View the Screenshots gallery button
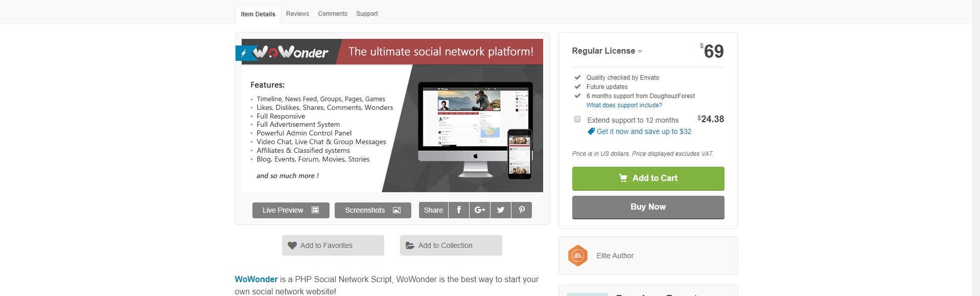The height and width of the screenshot is (296, 980). pyautogui.click(x=373, y=210)
